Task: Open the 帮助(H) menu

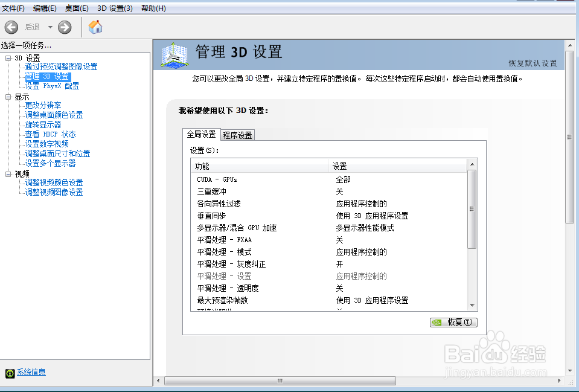Action: click(153, 8)
